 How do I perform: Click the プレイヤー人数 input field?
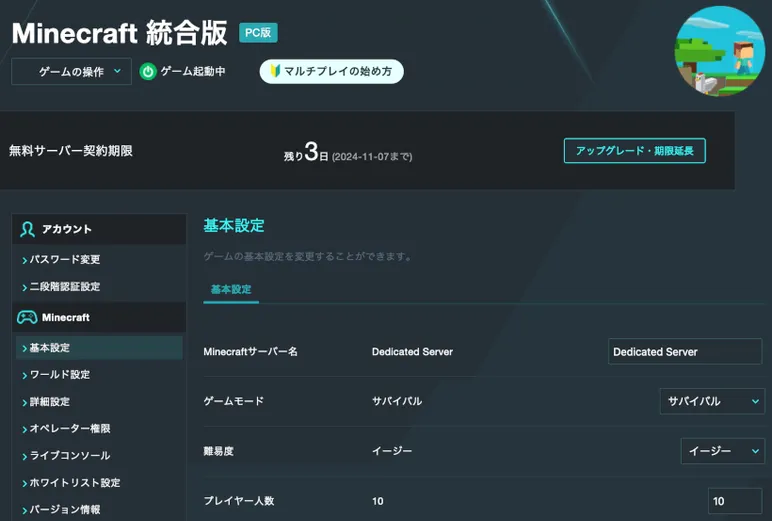pyautogui.click(x=735, y=501)
